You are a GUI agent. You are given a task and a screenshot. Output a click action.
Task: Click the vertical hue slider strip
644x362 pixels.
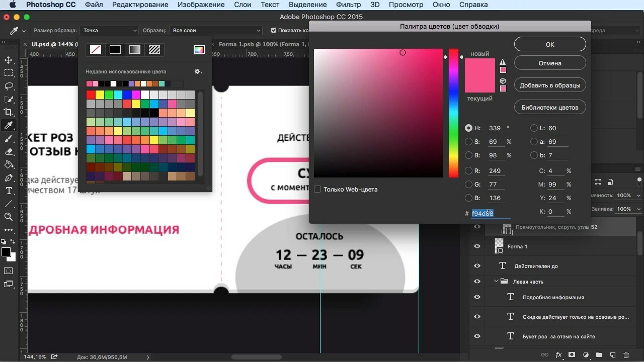coord(454,113)
